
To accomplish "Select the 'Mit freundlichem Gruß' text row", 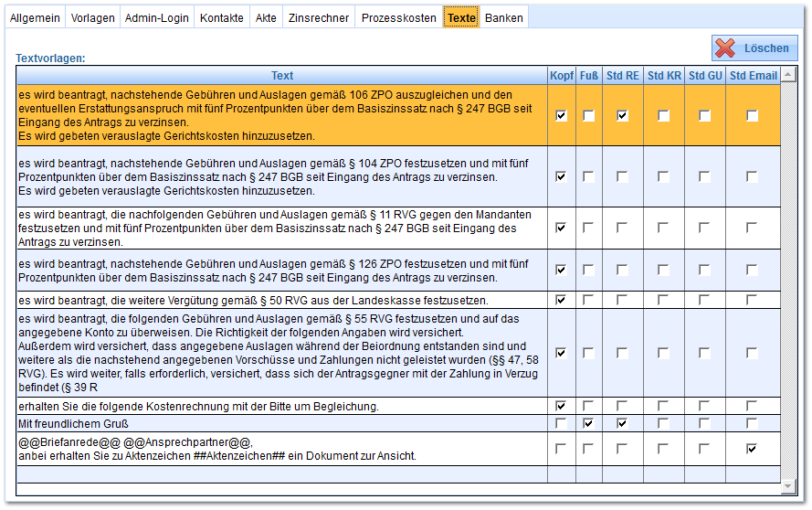I will (x=282, y=423).
